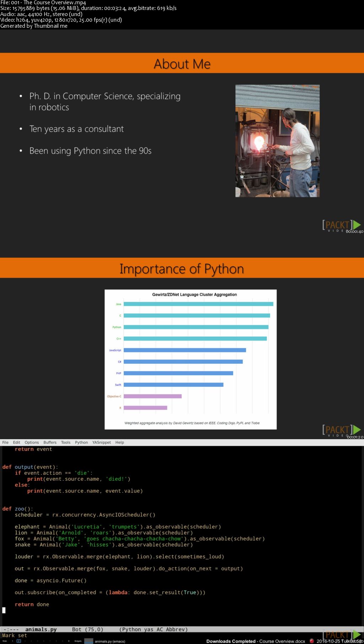
Task: Click the Gidgets label in taskbar
Action: click(x=78, y=641)
